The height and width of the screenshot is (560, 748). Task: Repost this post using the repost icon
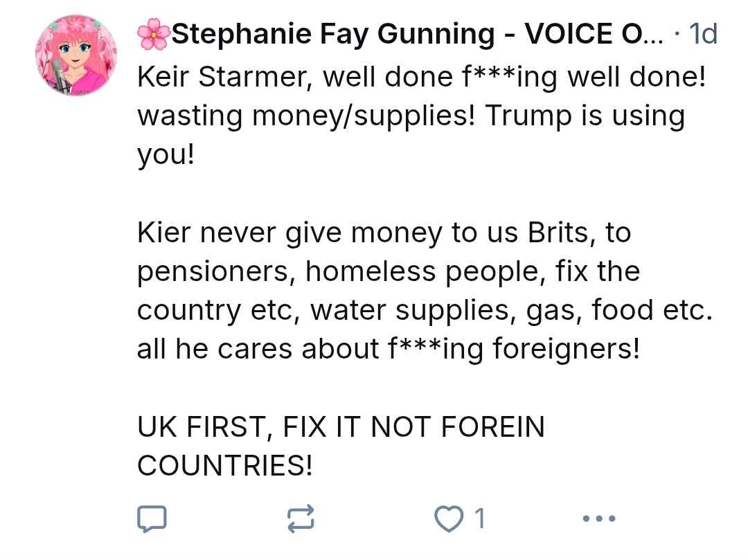[x=301, y=518]
